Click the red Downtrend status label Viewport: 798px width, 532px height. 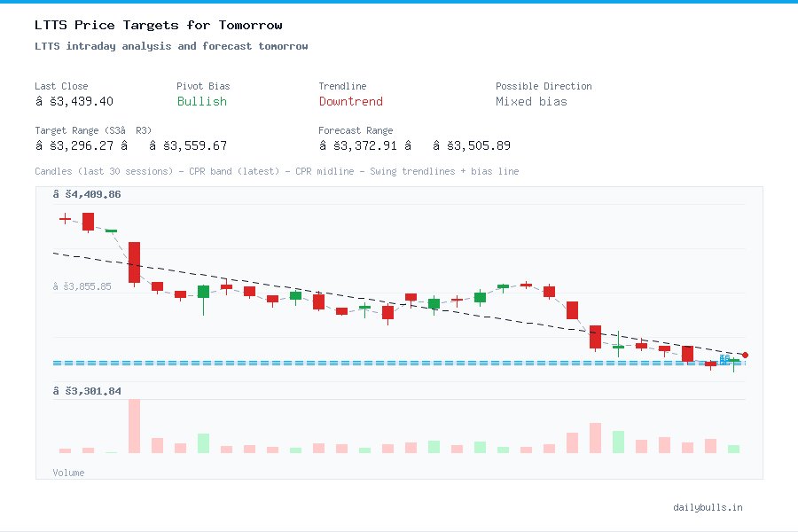click(350, 101)
